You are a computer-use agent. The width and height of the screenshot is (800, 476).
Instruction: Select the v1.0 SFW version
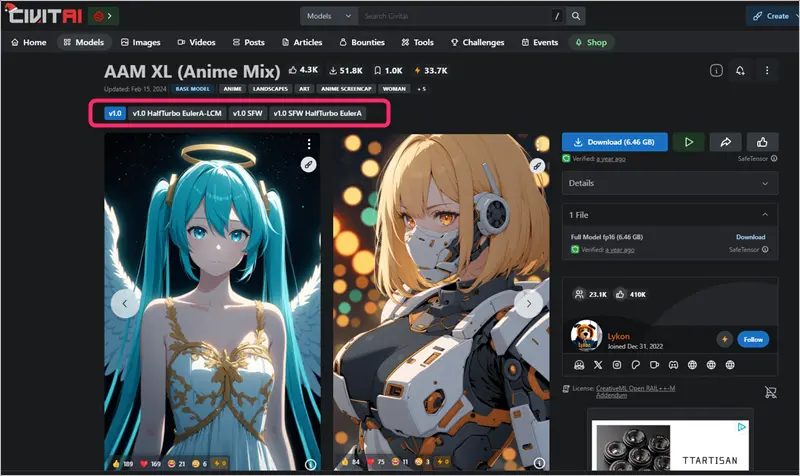pyautogui.click(x=247, y=114)
